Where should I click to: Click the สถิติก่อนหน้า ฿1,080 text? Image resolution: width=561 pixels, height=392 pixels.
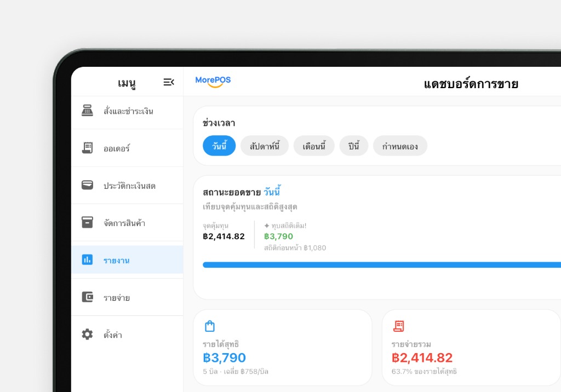point(295,247)
